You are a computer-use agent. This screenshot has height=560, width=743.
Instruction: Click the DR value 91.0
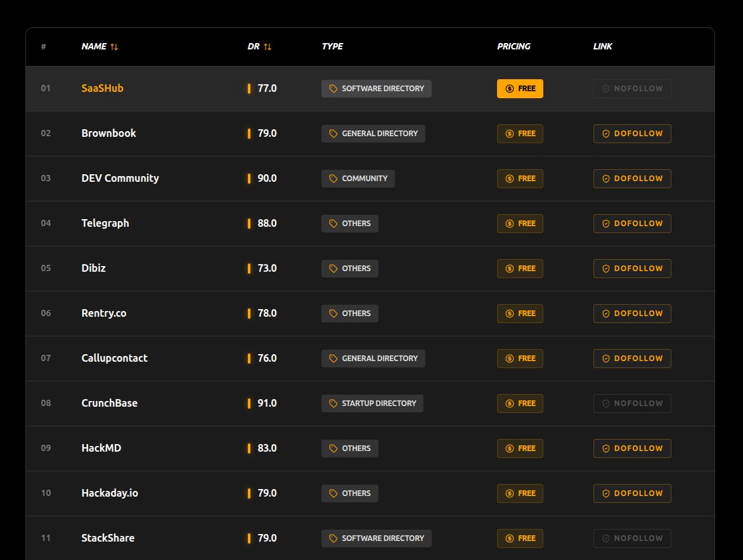(267, 403)
